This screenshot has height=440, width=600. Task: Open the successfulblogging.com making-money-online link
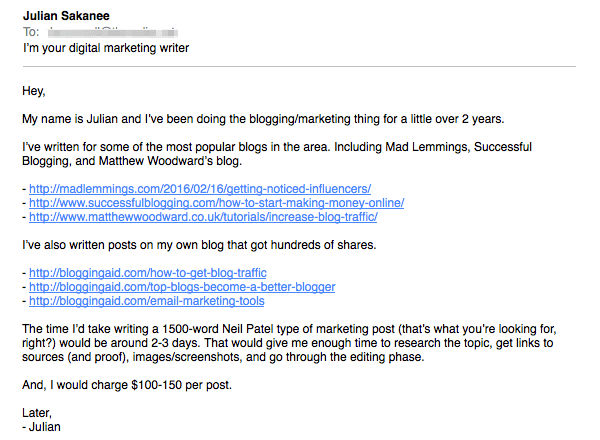(217, 203)
